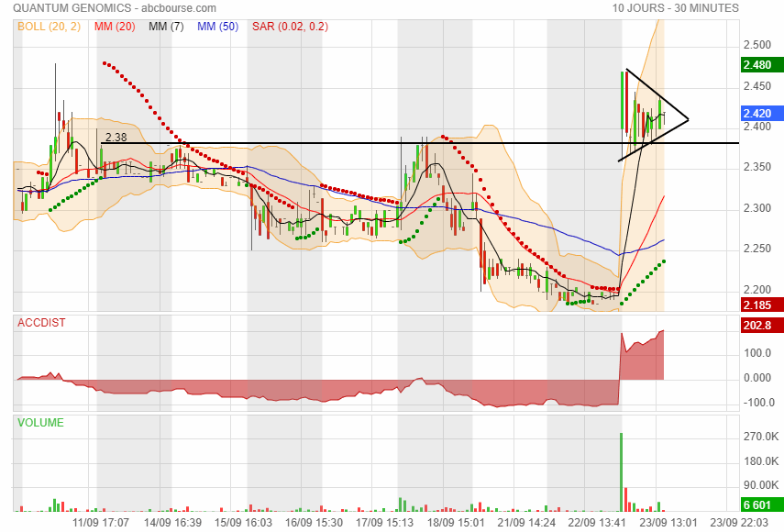784x532 pixels.
Task: Click the 2.500 price axis label
Action: (x=757, y=45)
